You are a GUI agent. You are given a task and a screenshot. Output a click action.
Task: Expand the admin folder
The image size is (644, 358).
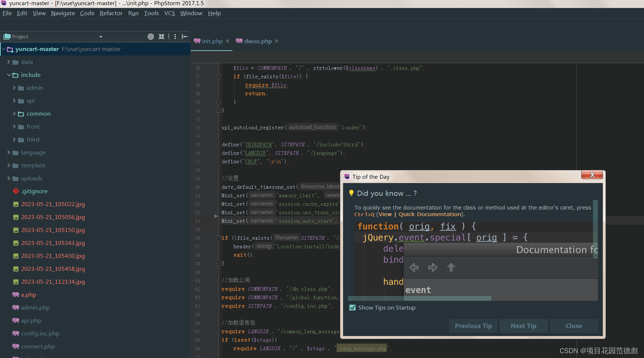coord(14,88)
